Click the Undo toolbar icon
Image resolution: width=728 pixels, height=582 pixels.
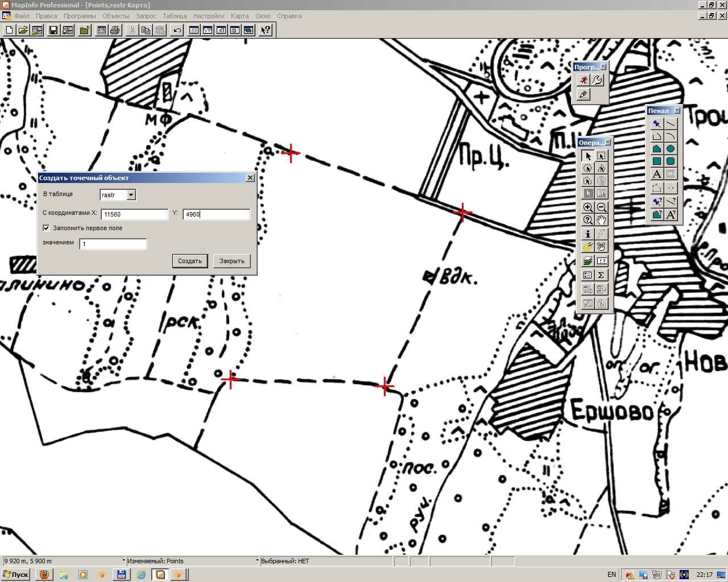point(177,30)
